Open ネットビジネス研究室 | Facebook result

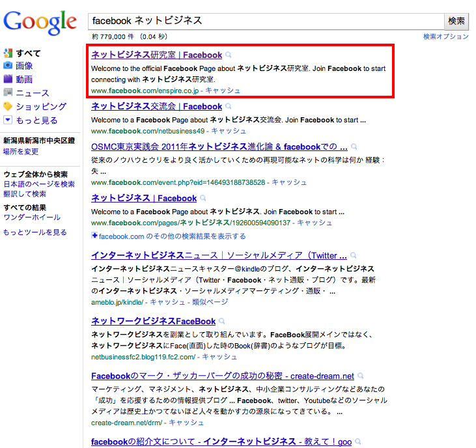click(157, 55)
